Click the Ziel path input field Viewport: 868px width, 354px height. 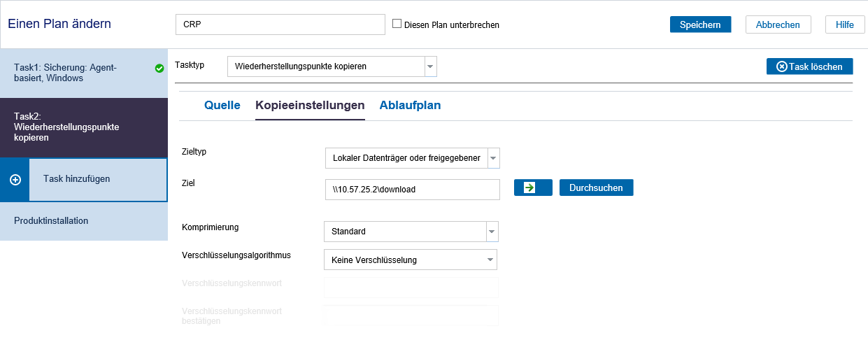tap(413, 189)
